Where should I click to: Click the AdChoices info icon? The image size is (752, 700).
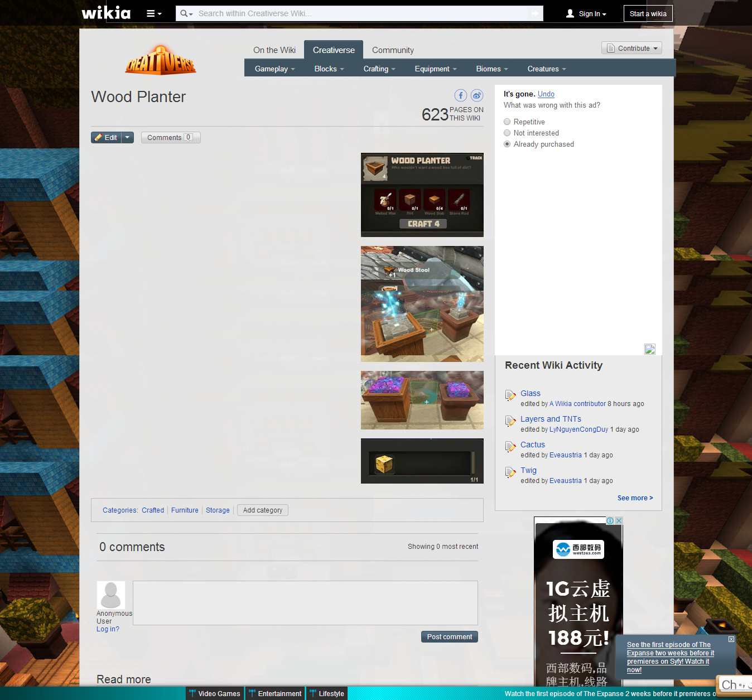(610, 520)
